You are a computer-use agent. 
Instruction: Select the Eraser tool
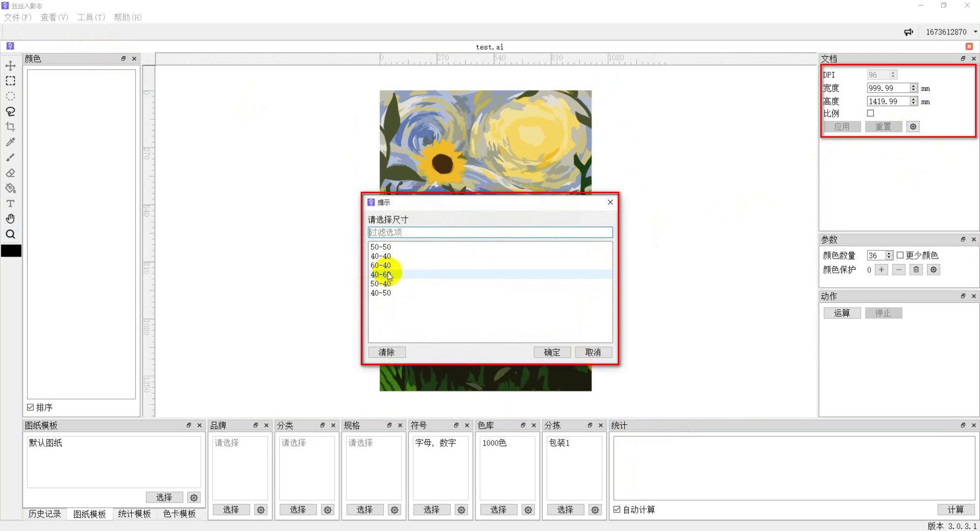pos(10,173)
